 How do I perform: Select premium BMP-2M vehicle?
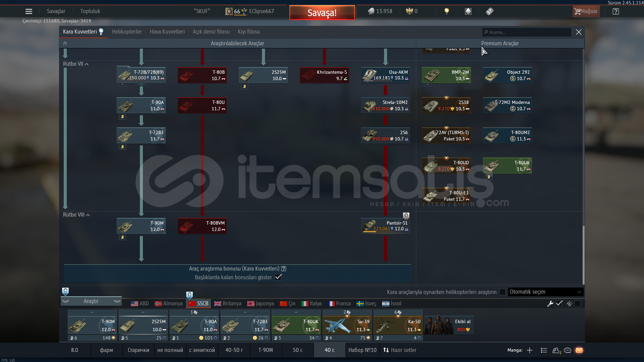(446, 75)
